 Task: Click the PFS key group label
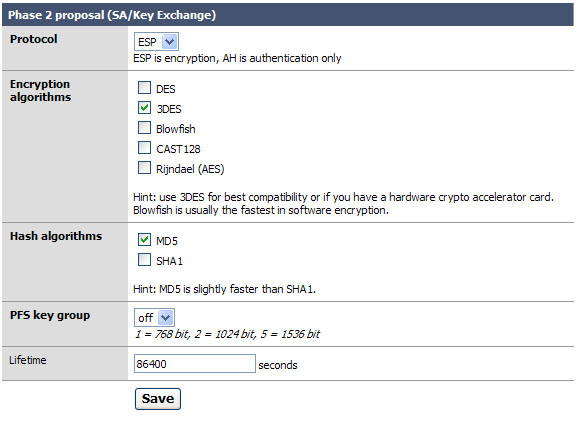pos(50,315)
